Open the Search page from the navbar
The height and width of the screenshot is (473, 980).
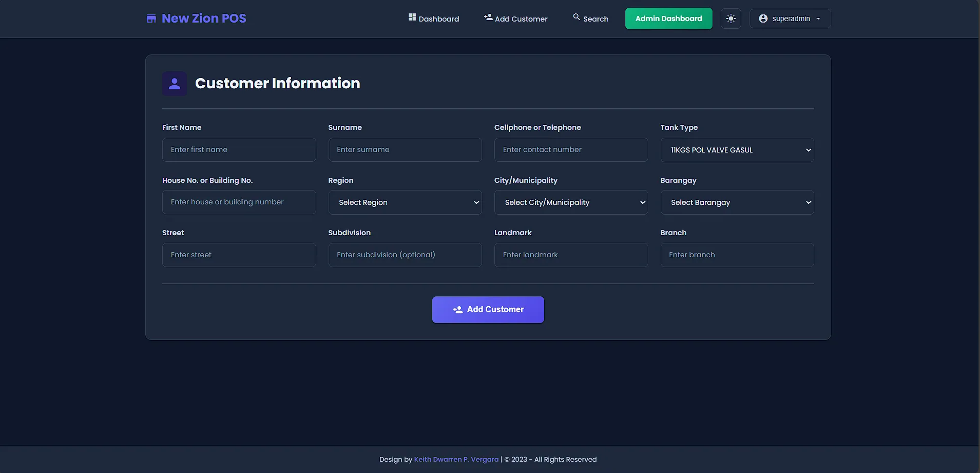591,18
